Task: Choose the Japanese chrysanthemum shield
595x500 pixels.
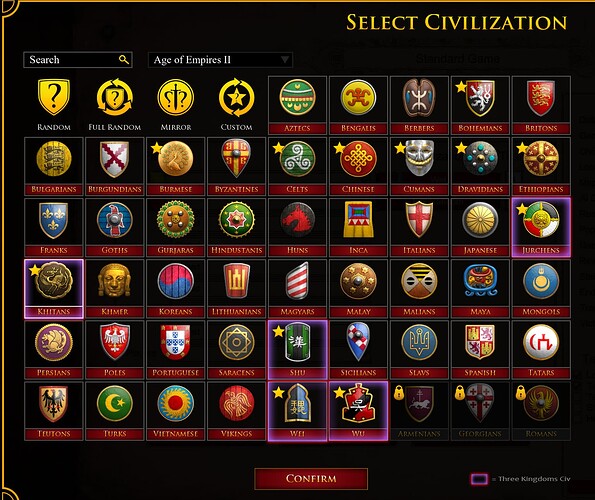Action: coord(480,220)
